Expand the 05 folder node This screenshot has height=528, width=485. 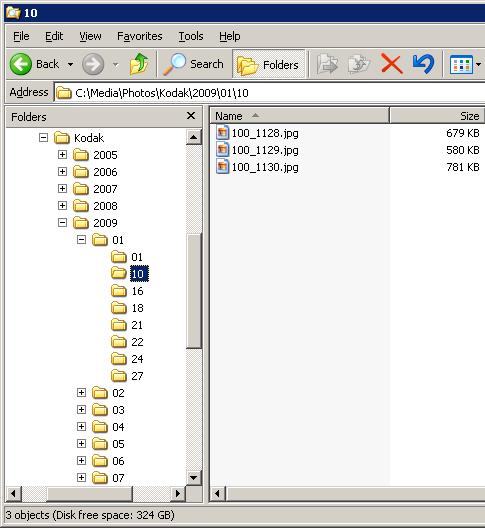click(82, 443)
